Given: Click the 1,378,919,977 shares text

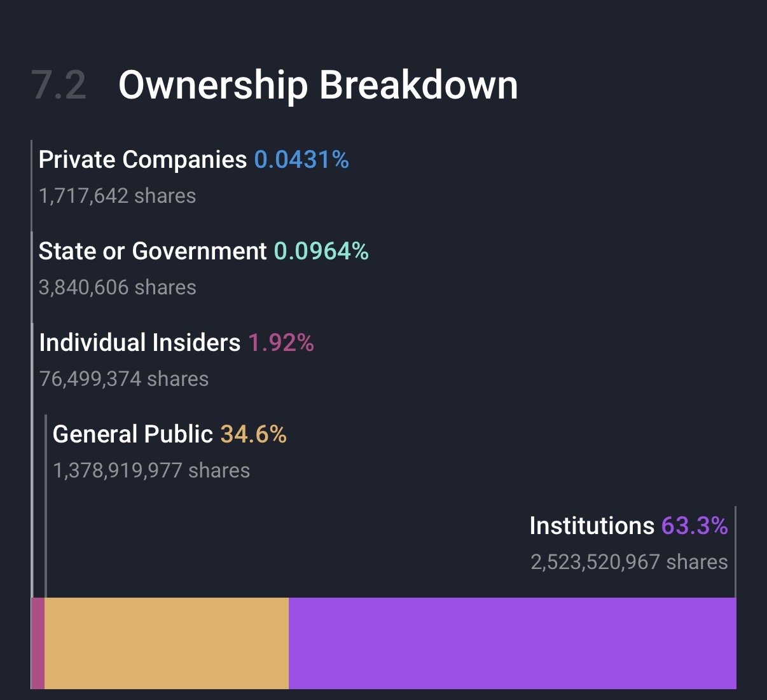Looking at the screenshot, I should 151,470.
